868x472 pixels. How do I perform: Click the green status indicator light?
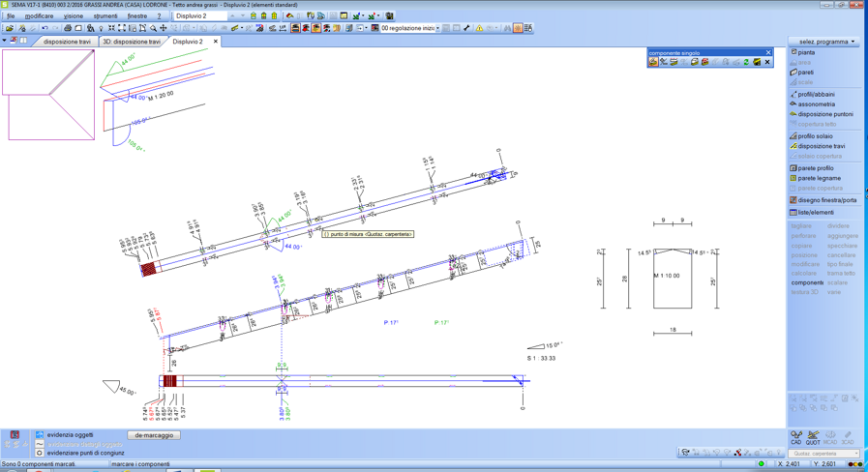click(762, 464)
